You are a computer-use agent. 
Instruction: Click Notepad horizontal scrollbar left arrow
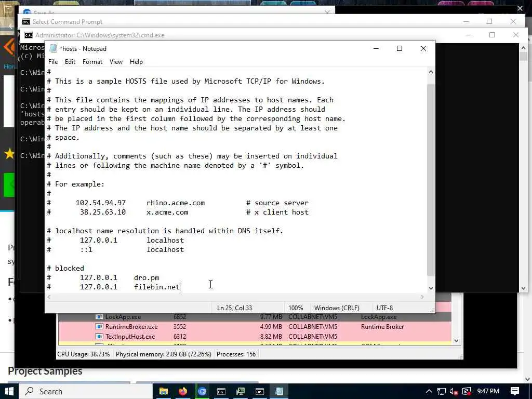[x=49, y=297]
